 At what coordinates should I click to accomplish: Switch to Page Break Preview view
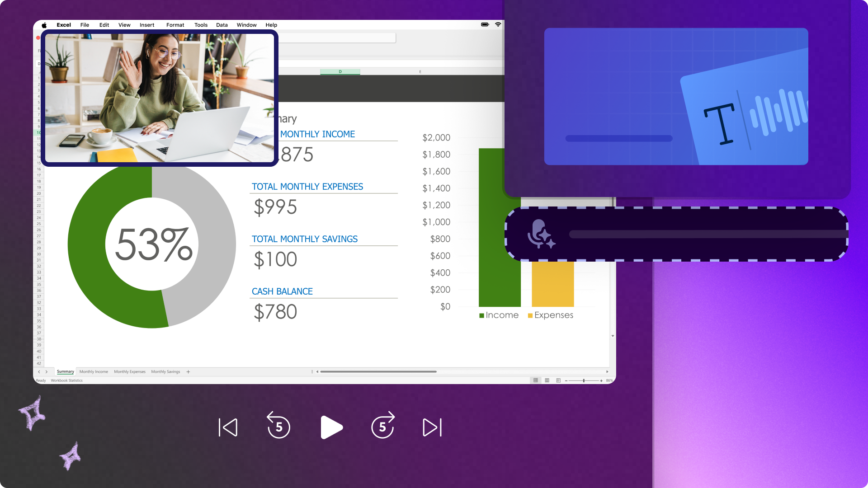click(x=558, y=380)
